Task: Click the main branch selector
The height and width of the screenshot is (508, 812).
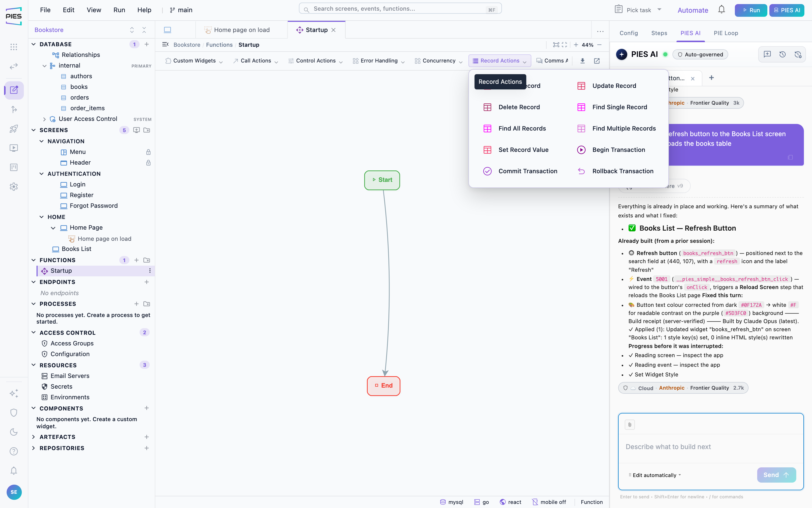Action: (x=181, y=10)
